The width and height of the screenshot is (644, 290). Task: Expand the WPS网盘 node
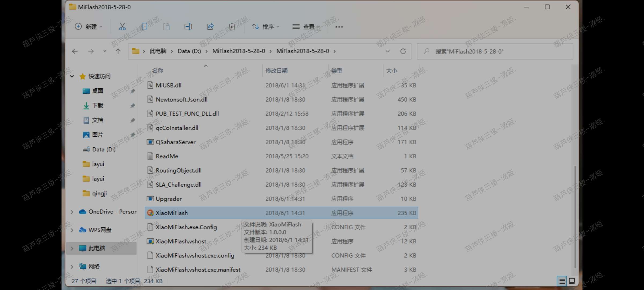point(72,230)
